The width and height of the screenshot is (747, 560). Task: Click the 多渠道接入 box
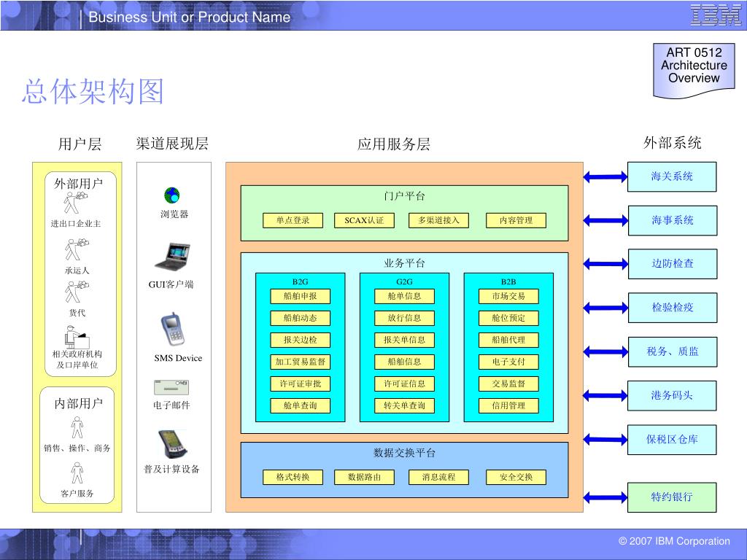(438, 220)
